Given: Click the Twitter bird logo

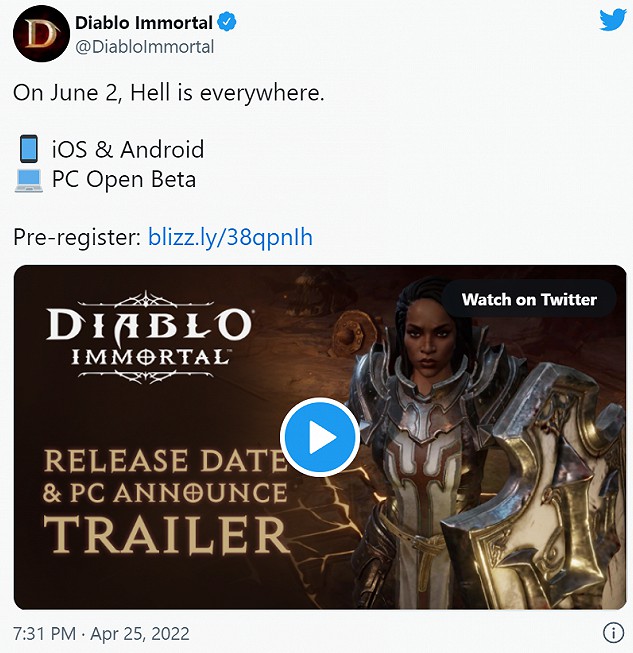Looking at the screenshot, I should (x=613, y=20).
